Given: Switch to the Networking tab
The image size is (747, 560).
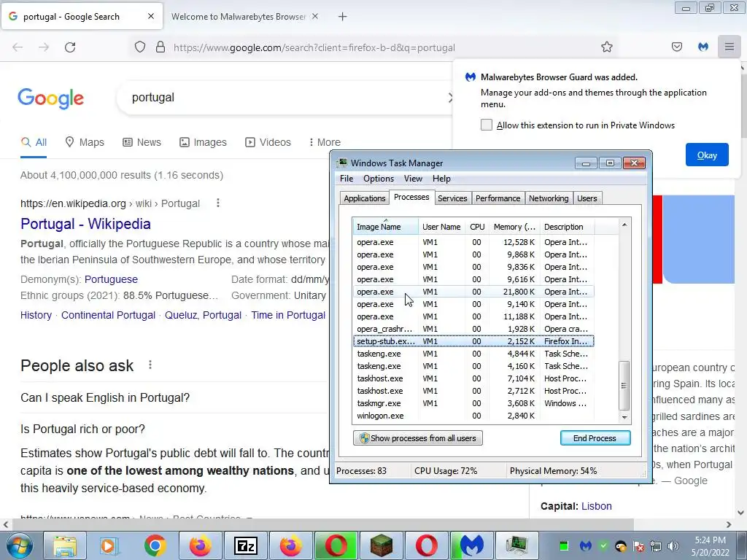Looking at the screenshot, I should [x=549, y=198].
